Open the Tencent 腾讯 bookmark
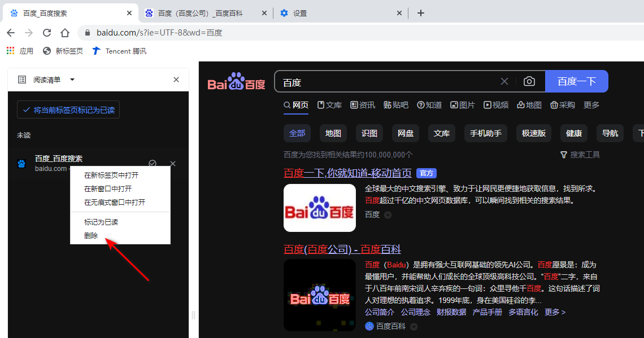Screen dimensions: 644x338 coord(119,51)
